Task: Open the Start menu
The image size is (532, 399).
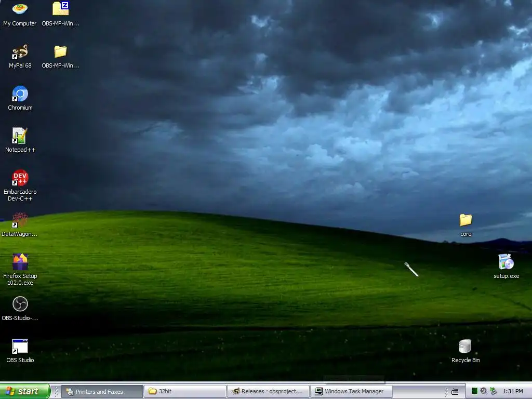Action: [25, 391]
